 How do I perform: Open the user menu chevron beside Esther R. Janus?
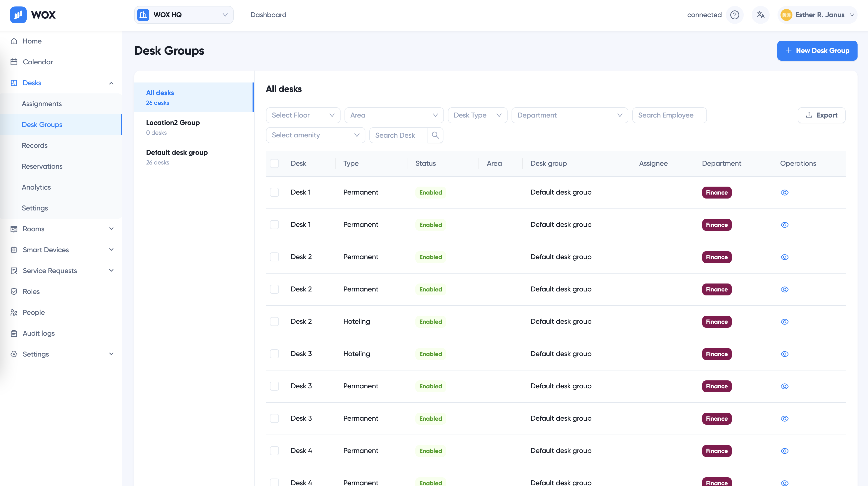[x=852, y=15]
